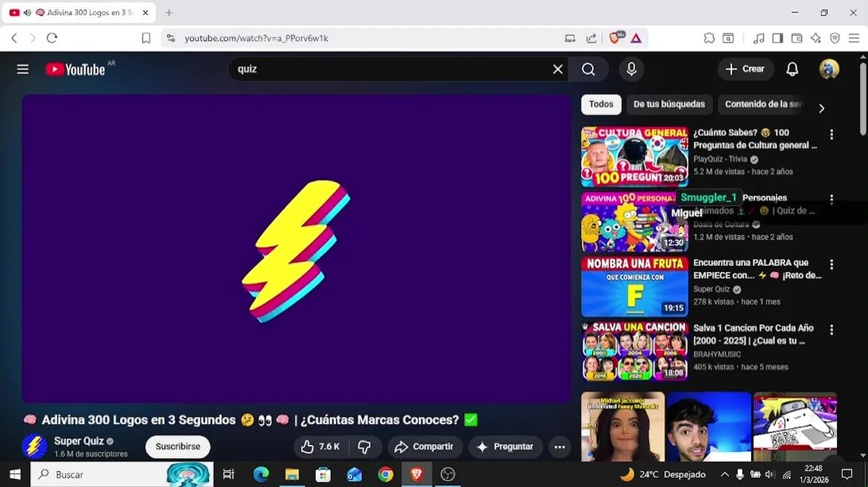Open Google Chrome from the taskbar
The image size is (868, 487).
click(x=385, y=474)
